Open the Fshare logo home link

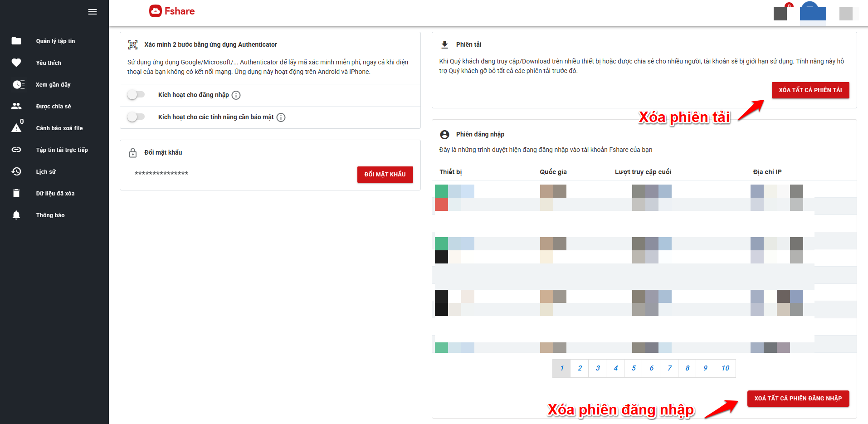coord(172,11)
